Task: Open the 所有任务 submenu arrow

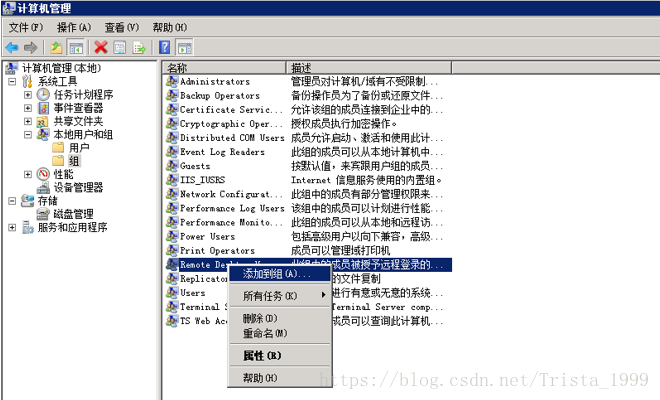Action: coord(323,295)
